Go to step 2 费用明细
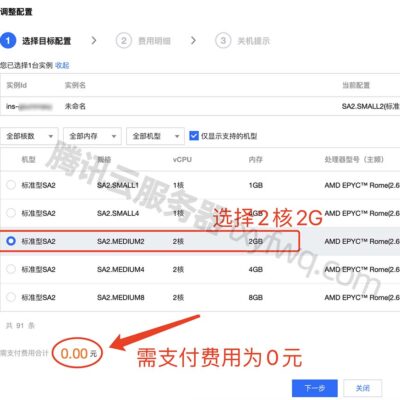Viewport: 400px width, 400px height. coord(143,41)
